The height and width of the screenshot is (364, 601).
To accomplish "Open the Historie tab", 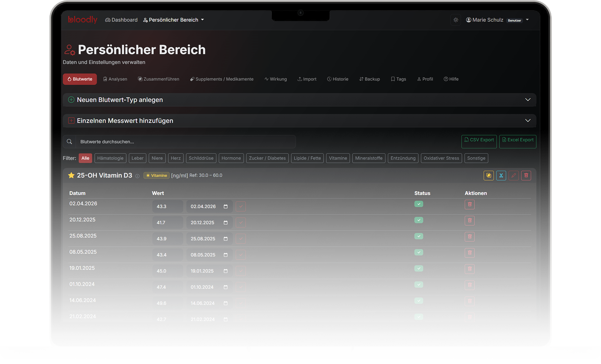I will coord(338,79).
